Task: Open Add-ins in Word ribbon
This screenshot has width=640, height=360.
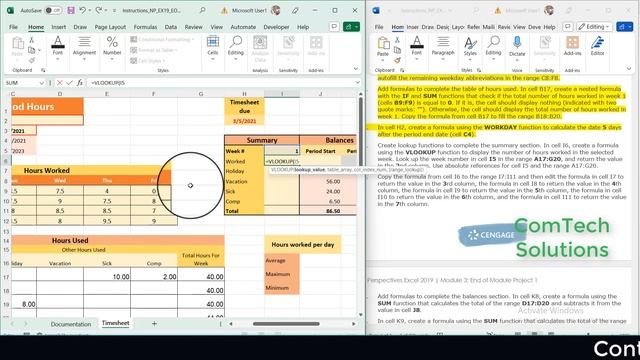Action: (x=572, y=46)
